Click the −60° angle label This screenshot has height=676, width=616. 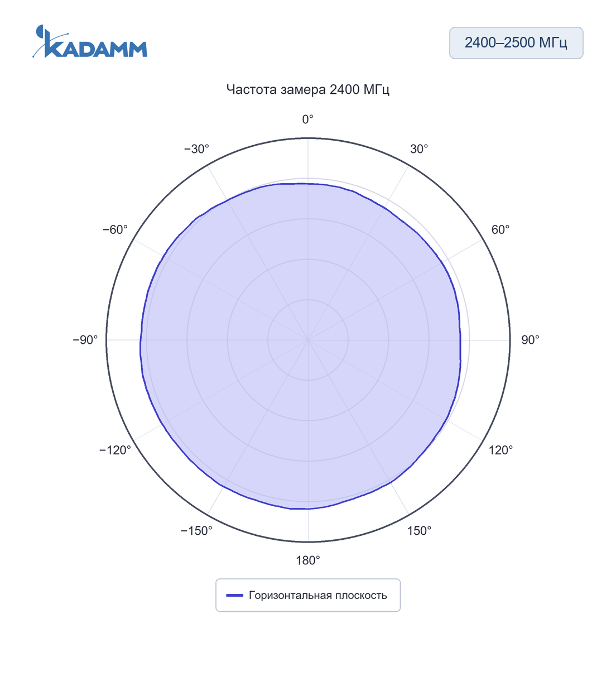(x=115, y=230)
